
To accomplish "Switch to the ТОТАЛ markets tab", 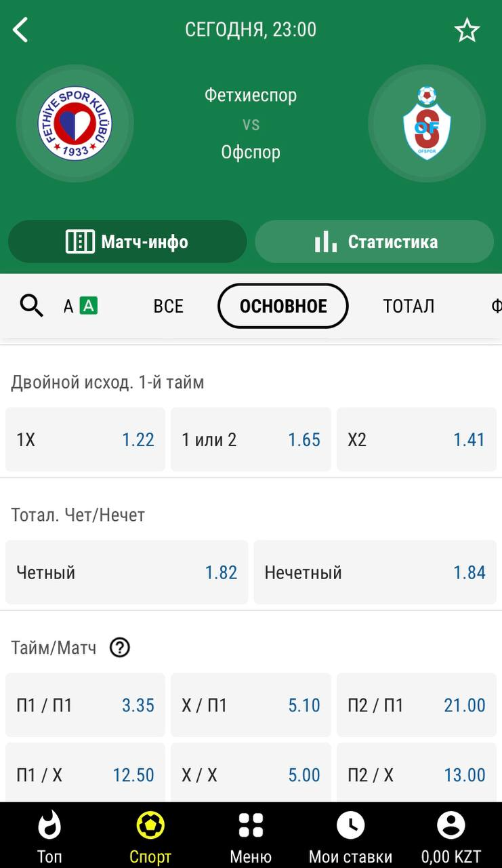I will 409,307.
